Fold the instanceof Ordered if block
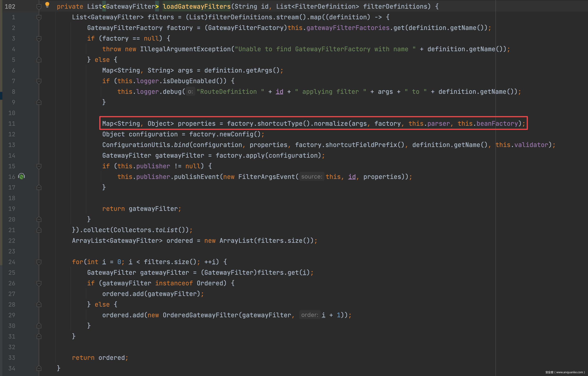The image size is (588, 376). coord(39,283)
